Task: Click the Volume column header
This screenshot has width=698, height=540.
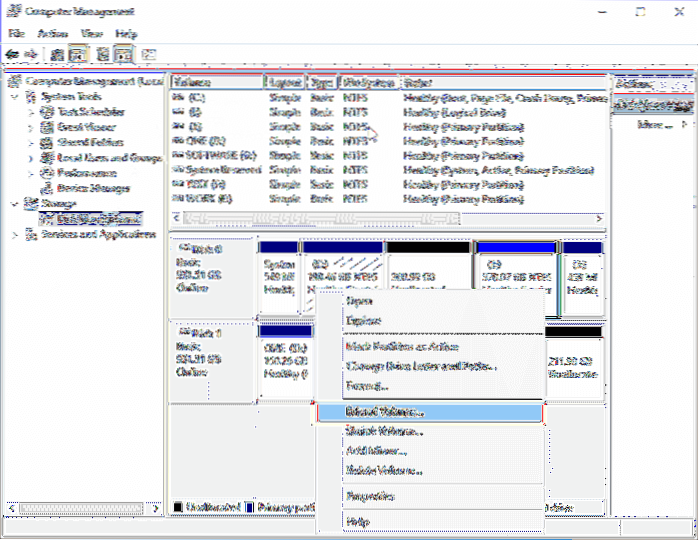Action: (x=215, y=82)
